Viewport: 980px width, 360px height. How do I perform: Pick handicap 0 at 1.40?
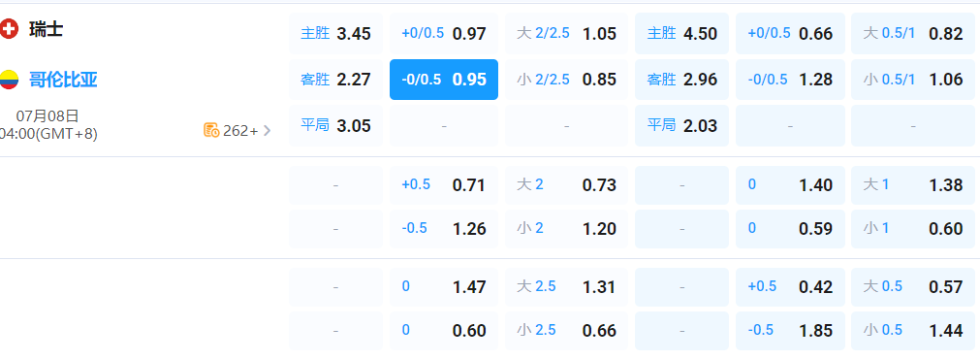tap(790, 185)
